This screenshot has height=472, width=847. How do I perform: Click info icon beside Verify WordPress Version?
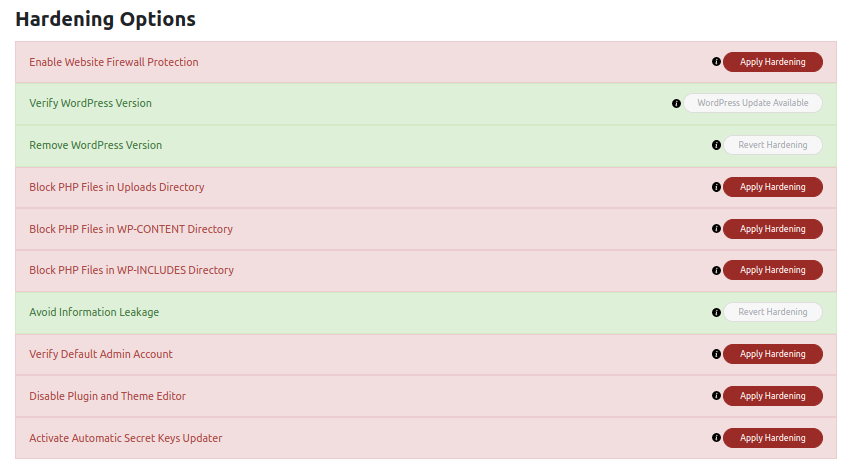[676, 104]
